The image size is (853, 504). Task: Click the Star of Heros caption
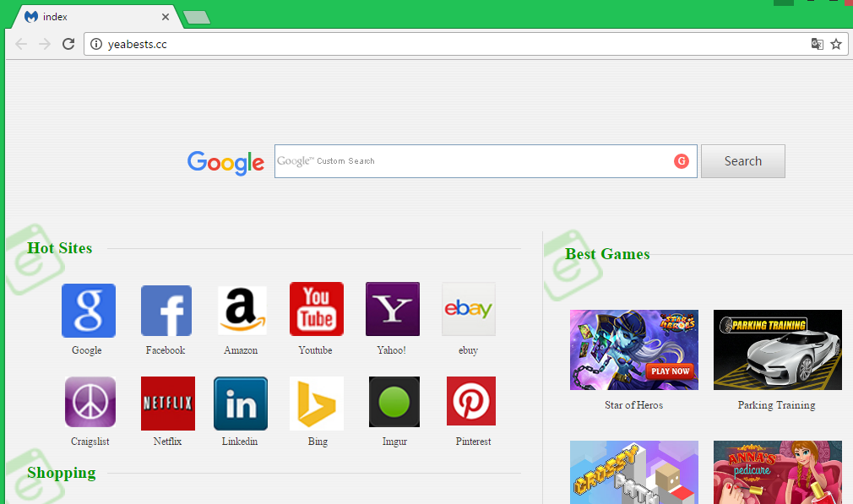tap(633, 405)
